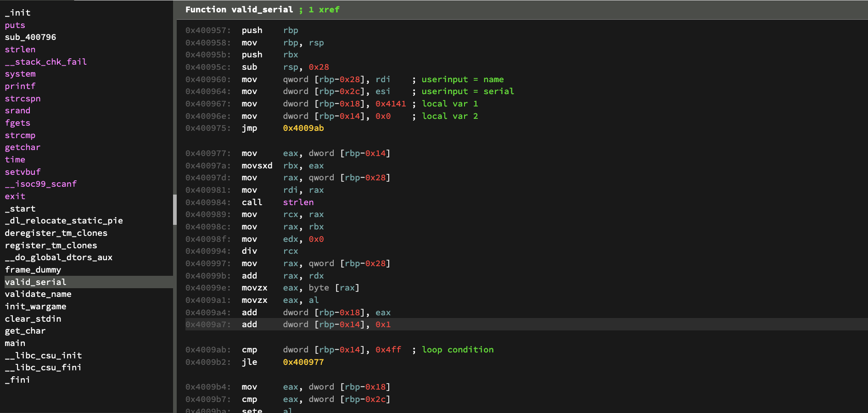This screenshot has height=413, width=868.
Task: Open printf function entry
Action: tap(20, 86)
